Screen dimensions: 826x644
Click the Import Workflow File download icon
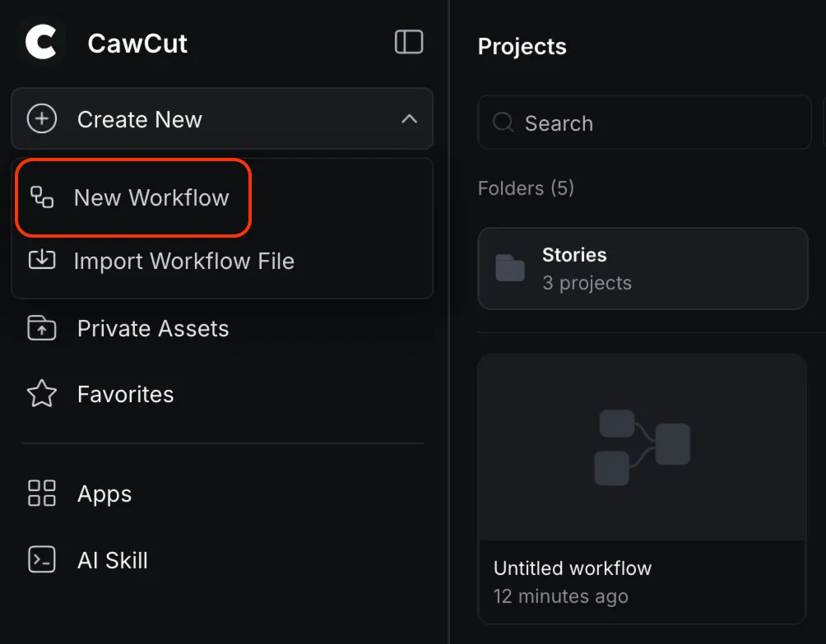tap(42, 260)
